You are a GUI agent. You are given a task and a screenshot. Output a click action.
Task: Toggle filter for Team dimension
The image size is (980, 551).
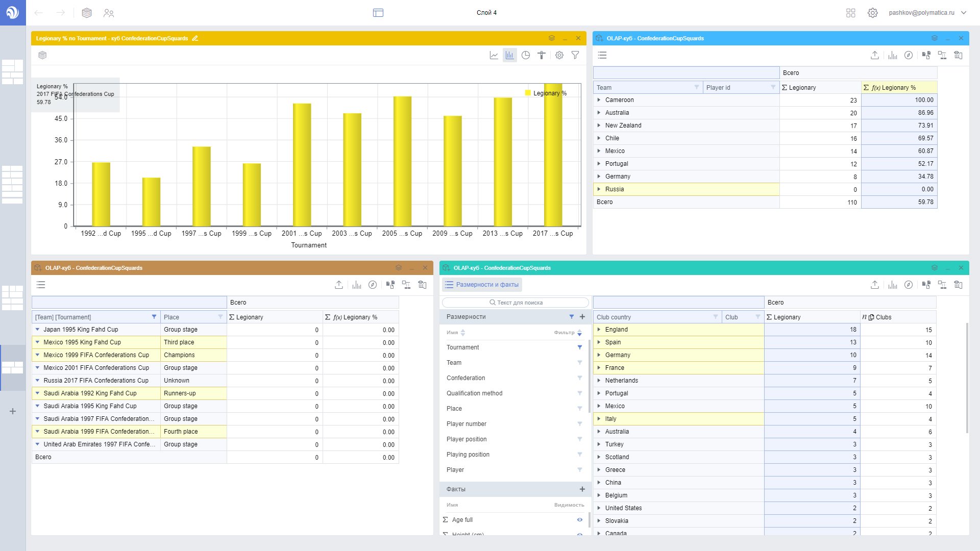(x=580, y=363)
